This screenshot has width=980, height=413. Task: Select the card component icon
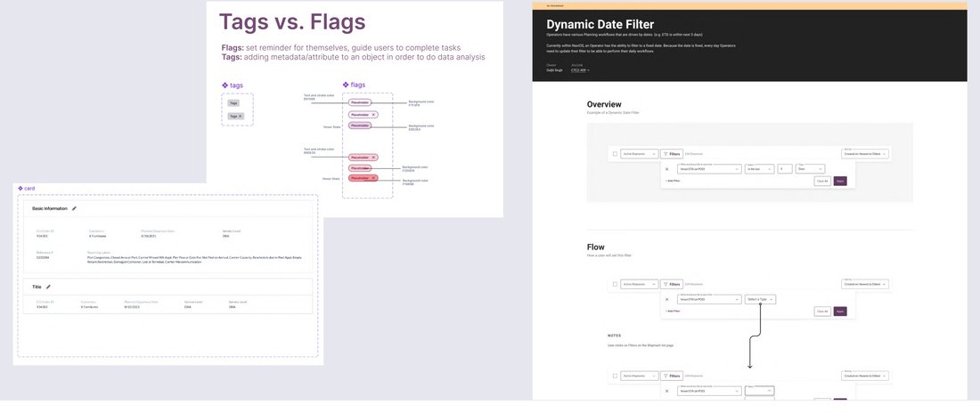(20, 188)
